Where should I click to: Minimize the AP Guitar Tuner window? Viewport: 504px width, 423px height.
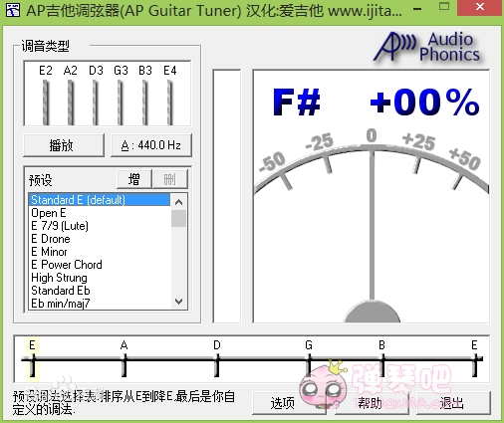click(x=418, y=9)
